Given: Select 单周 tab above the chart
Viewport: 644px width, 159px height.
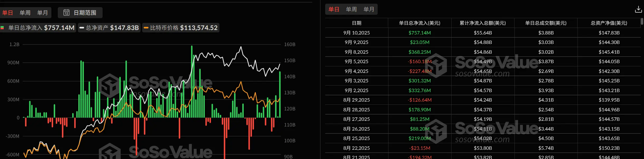Looking at the screenshot, I should click(25, 13).
